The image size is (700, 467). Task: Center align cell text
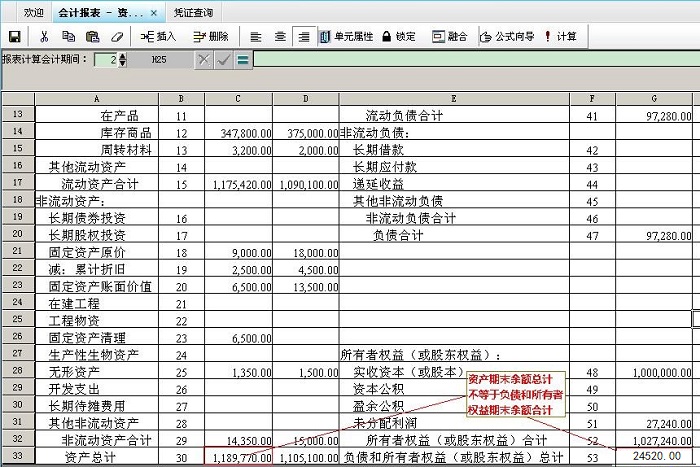pyautogui.click(x=280, y=37)
